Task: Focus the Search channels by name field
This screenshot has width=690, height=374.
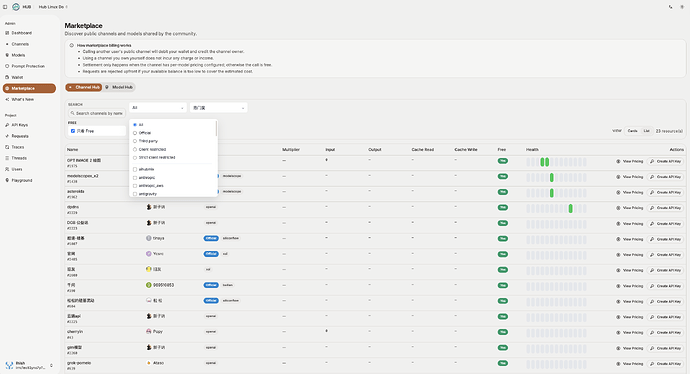Action: [97, 113]
